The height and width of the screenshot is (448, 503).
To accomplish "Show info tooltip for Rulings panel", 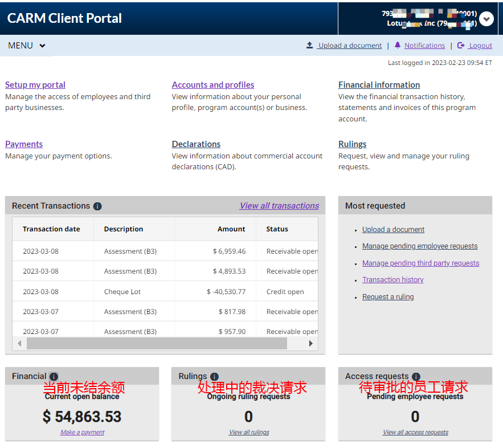I will [x=214, y=377].
